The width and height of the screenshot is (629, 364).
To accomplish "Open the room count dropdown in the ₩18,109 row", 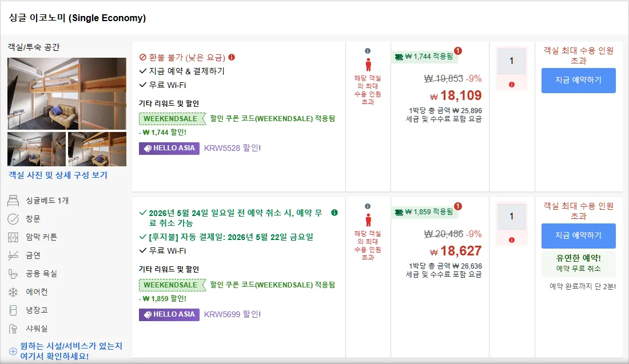I will [x=511, y=61].
